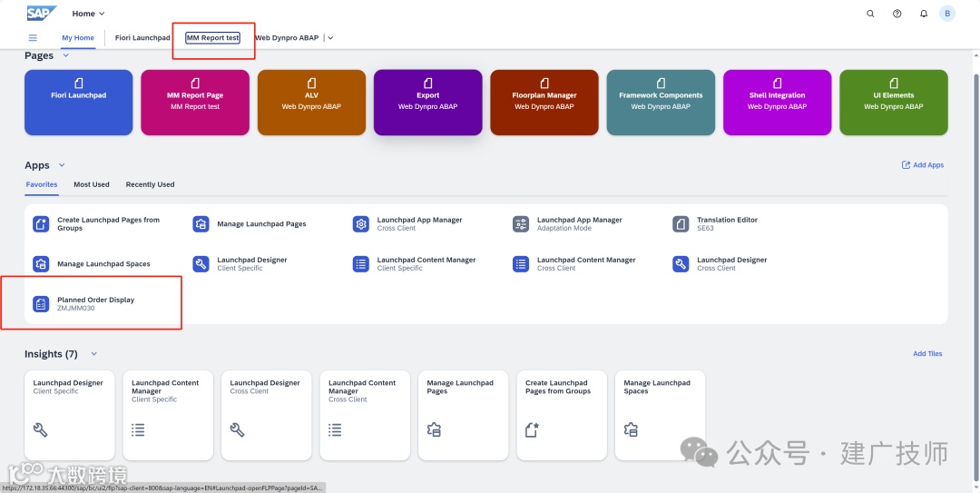Open the user profile avatar B
The width and height of the screenshot is (980, 493).
(946, 13)
